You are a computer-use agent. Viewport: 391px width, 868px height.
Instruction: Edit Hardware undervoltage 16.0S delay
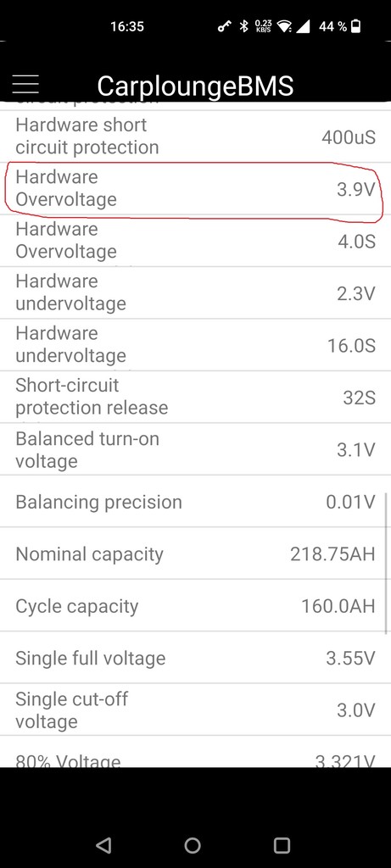tap(195, 345)
